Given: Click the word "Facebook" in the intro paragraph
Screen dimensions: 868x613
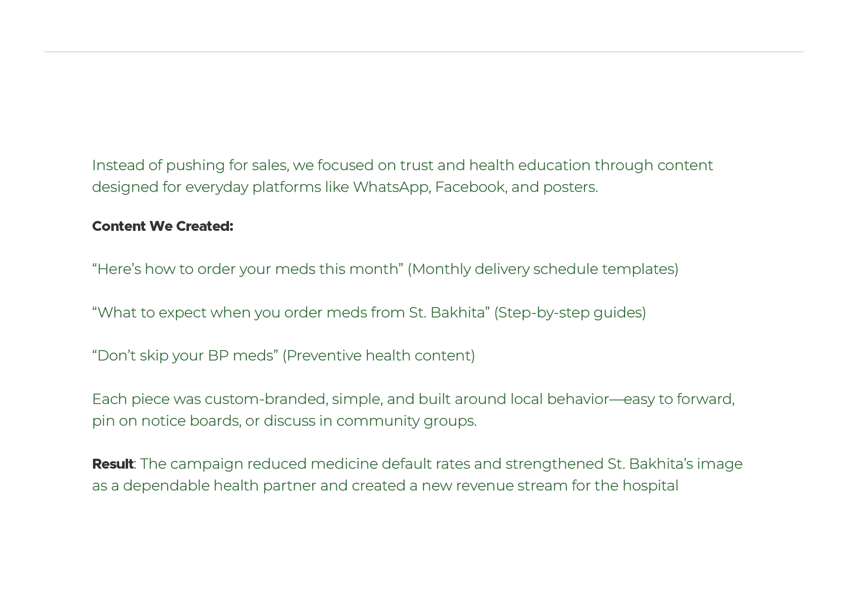Looking at the screenshot, I should point(470,187).
